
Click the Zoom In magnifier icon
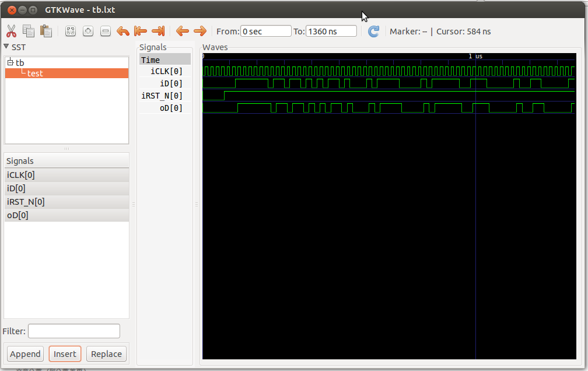[x=87, y=30]
